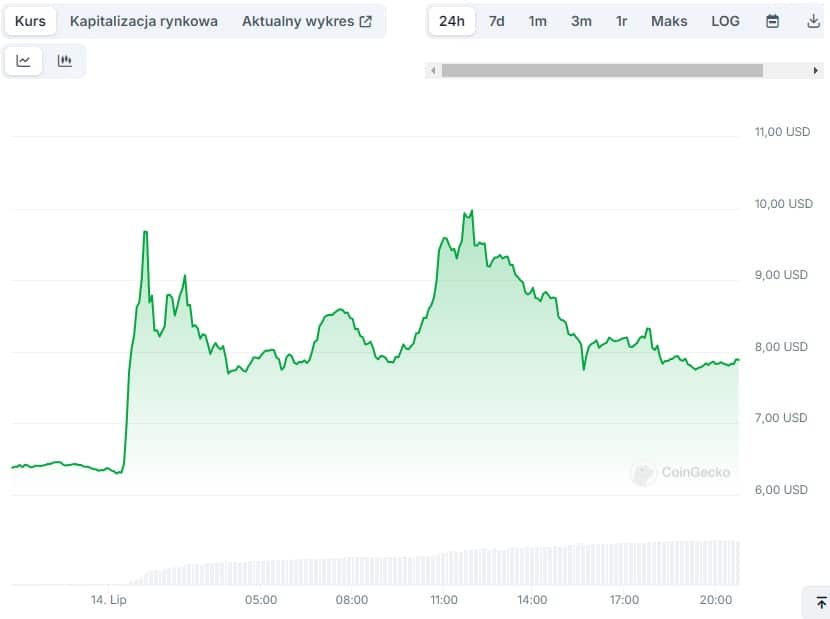Show the 1r yearly range
This screenshot has height=619, width=830.
[x=621, y=21]
